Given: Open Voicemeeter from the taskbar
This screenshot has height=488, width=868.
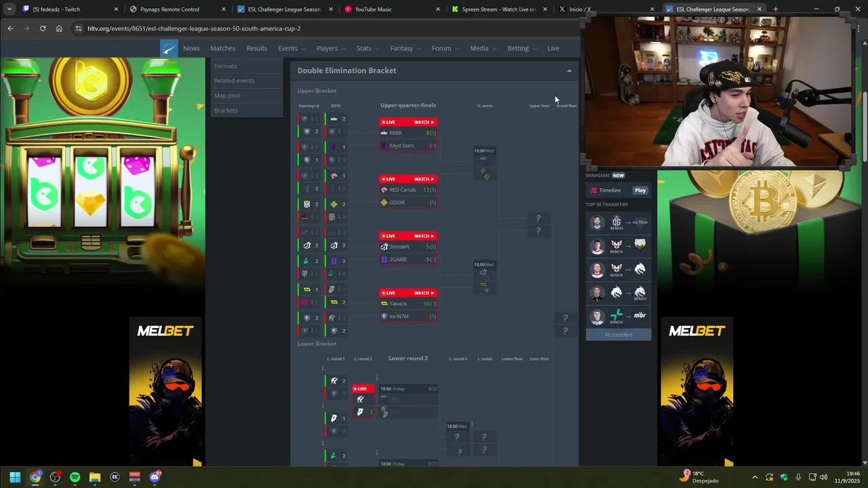Looking at the screenshot, I should click(x=134, y=477).
